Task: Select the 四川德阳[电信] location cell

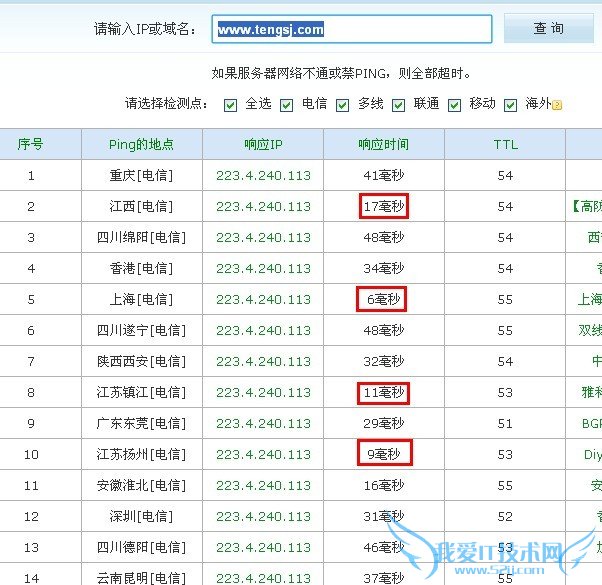Action: coord(141,547)
